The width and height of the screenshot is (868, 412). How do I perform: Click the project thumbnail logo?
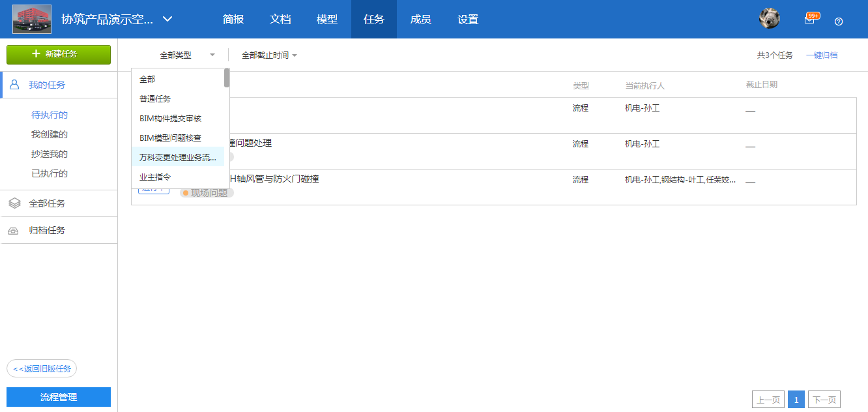[x=32, y=19]
